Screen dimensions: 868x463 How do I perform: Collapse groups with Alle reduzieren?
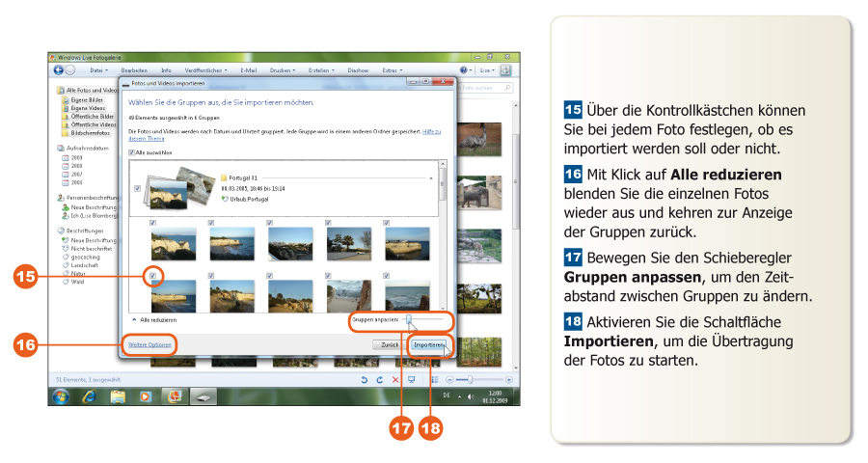coord(157,318)
